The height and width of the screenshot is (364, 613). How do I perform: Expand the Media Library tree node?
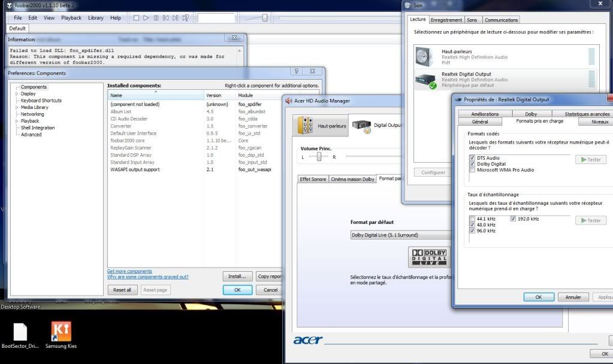(16, 107)
